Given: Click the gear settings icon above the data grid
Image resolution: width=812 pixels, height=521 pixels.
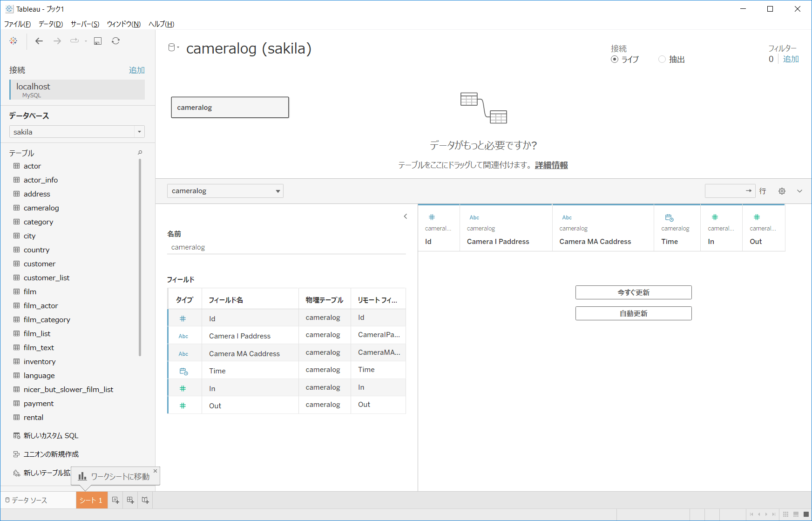Looking at the screenshot, I should point(782,191).
